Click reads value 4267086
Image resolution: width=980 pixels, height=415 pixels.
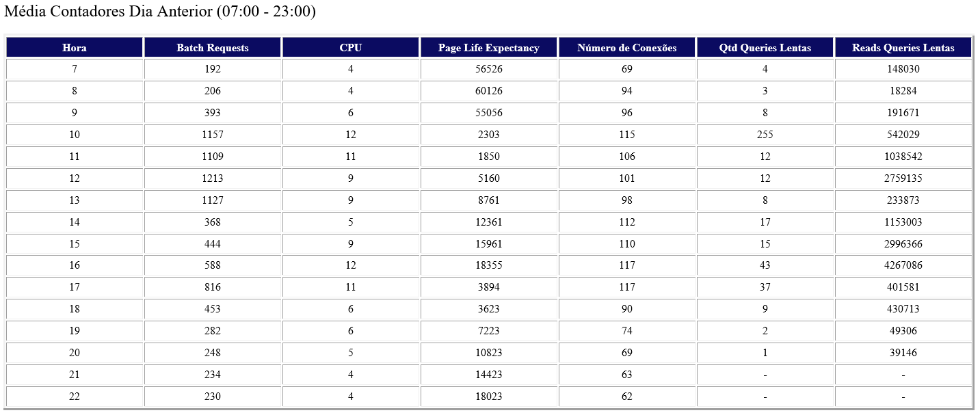tap(903, 266)
